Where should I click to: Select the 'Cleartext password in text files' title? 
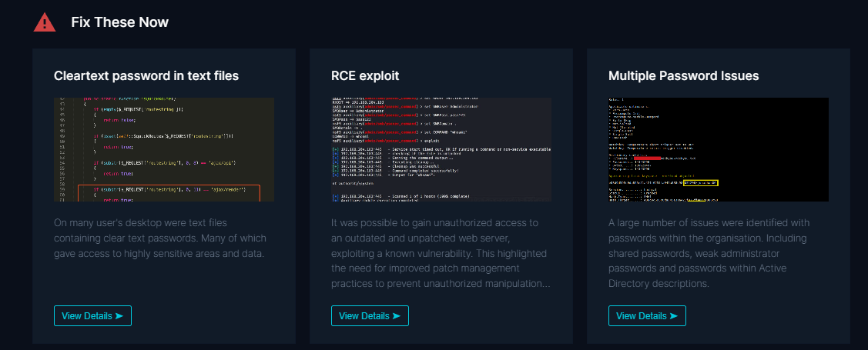(146, 76)
